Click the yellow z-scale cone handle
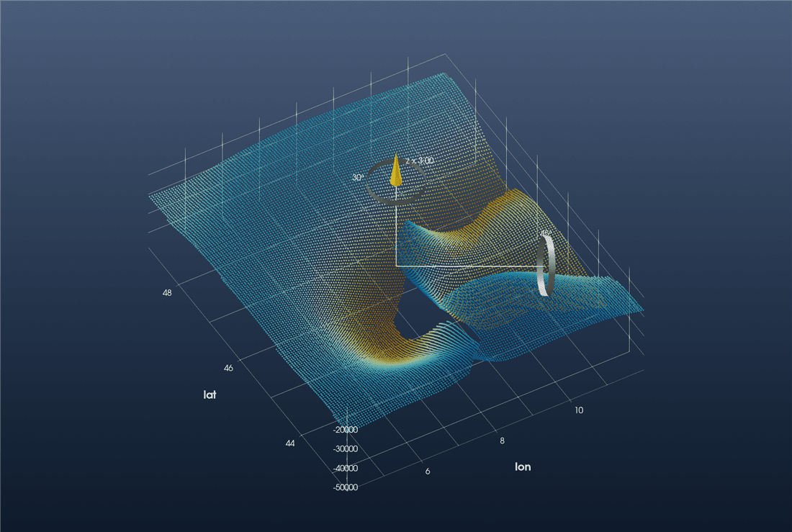The image size is (792, 532). click(x=396, y=171)
